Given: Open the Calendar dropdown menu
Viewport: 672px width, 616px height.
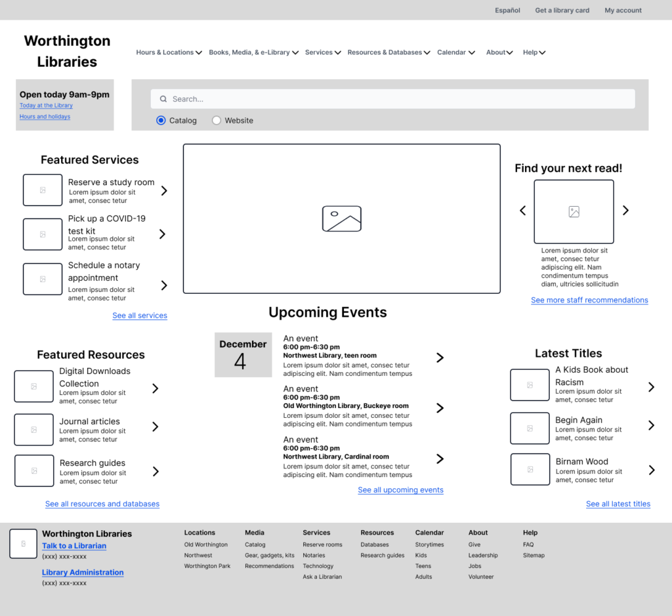Looking at the screenshot, I should pyautogui.click(x=456, y=52).
